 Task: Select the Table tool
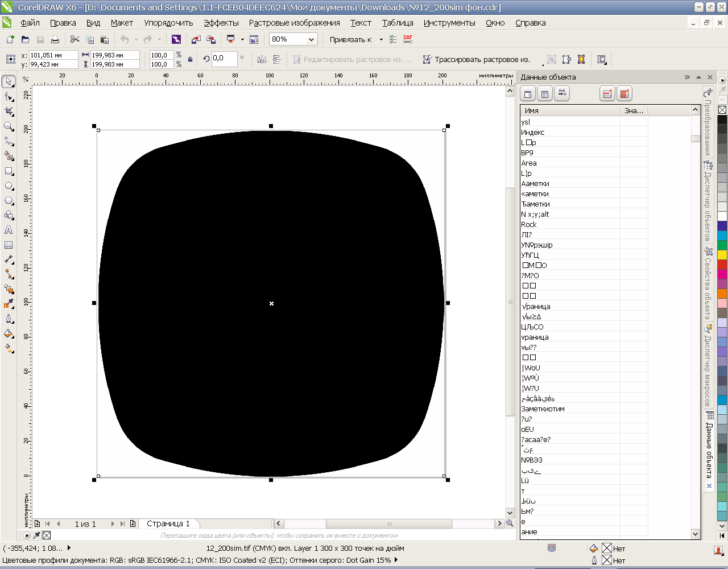coord(9,245)
